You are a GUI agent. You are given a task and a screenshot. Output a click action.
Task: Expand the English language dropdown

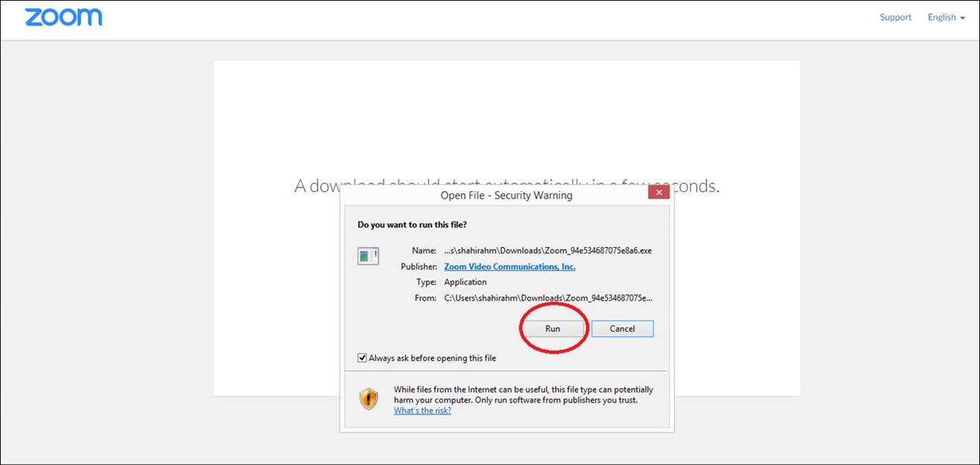click(x=946, y=17)
